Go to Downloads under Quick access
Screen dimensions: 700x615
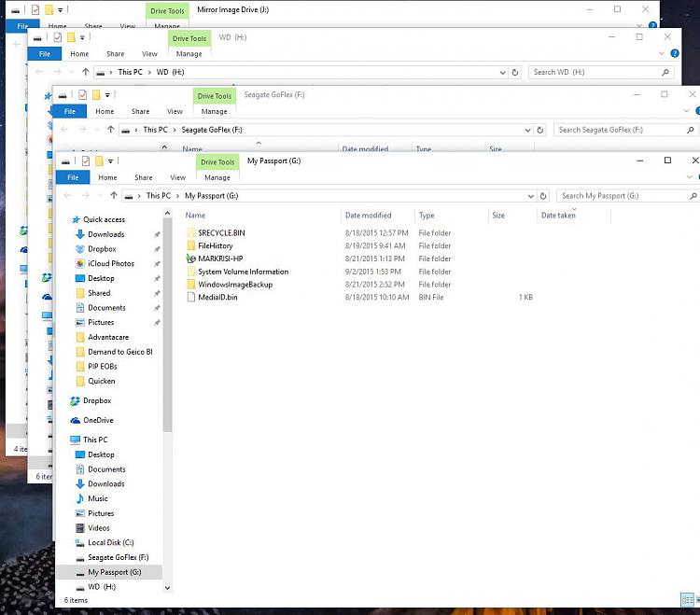click(x=106, y=234)
